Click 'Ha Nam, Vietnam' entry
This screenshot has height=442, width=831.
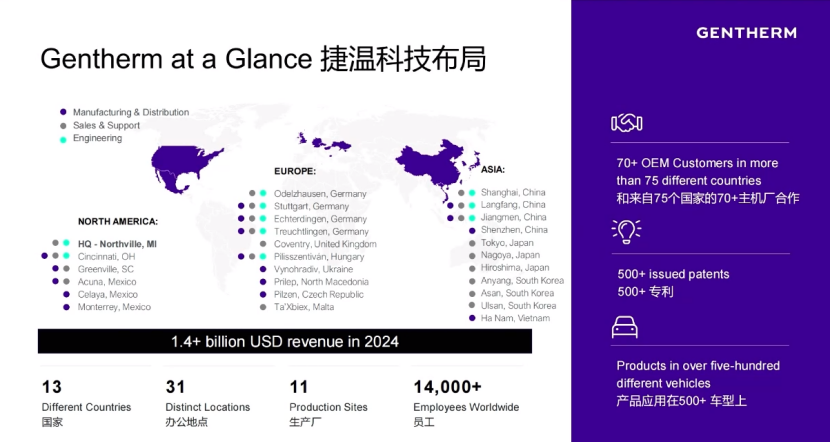(x=515, y=319)
